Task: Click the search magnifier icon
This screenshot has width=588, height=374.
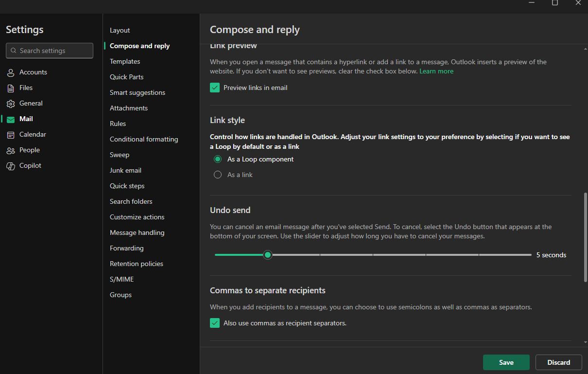Action: click(x=13, y=51)
